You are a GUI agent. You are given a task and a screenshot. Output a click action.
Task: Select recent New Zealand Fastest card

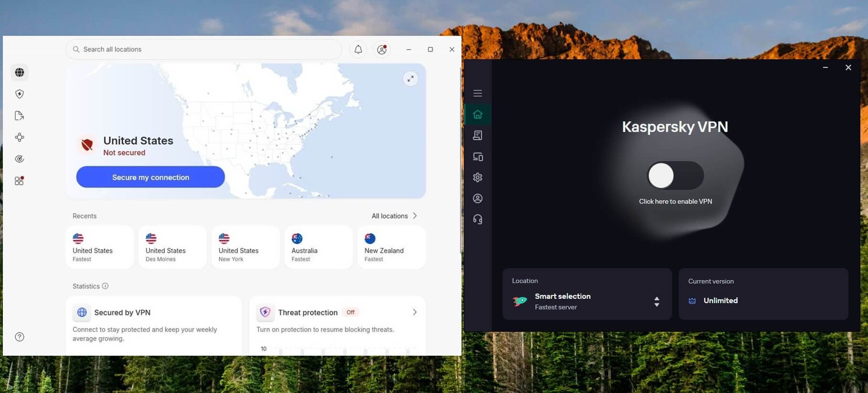(x=392, y=247)
